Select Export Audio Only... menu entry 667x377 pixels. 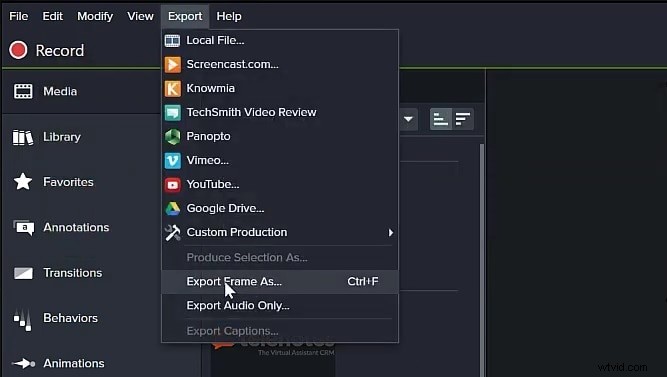pyautogui.click(x=280, y=306)
